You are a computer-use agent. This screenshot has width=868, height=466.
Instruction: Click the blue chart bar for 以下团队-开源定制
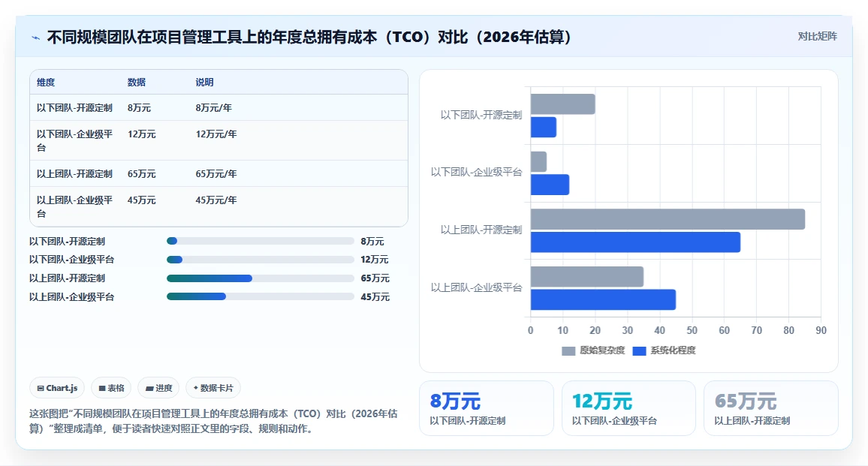(x=544, y=128)
